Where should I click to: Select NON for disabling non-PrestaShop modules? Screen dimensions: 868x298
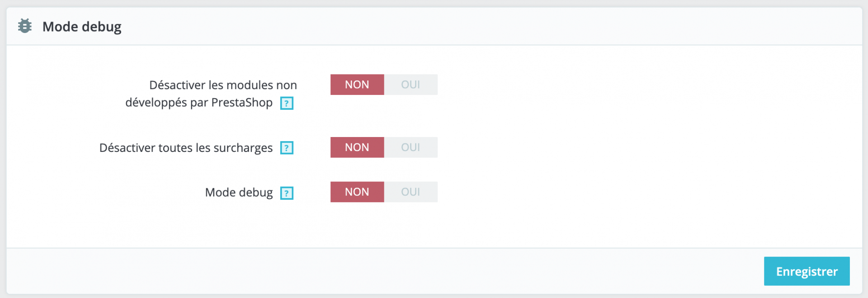point(357,85)
